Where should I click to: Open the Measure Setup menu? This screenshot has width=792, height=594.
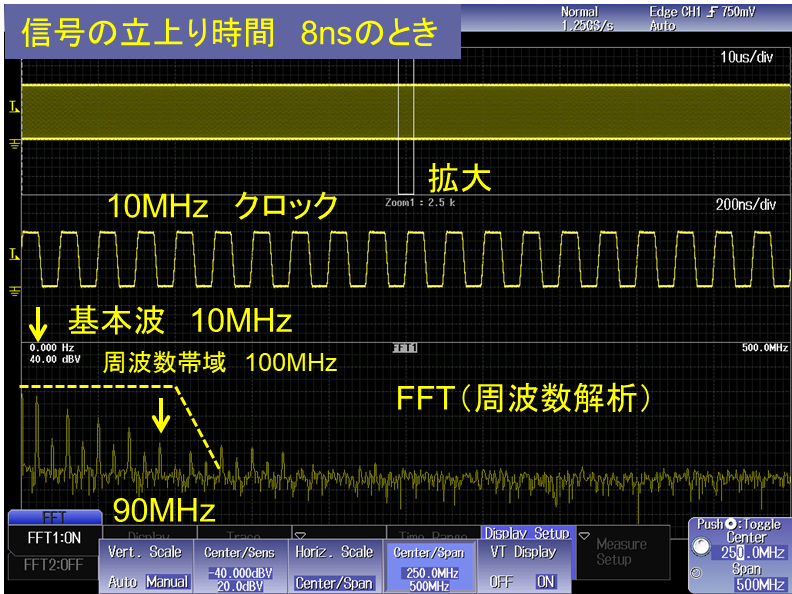620,552
